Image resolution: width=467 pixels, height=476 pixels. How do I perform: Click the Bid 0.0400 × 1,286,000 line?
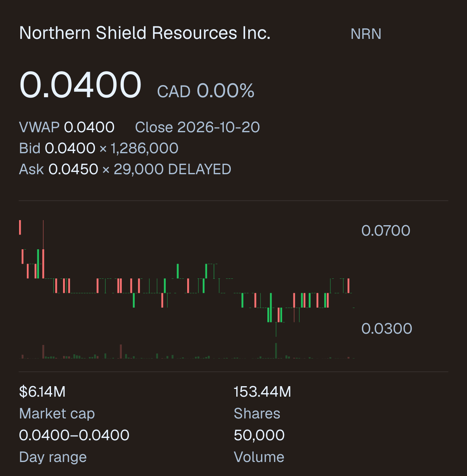tap(99, 148)
